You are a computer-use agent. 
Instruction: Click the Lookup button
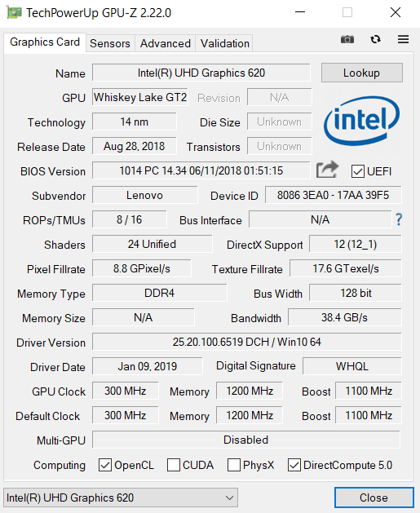(362, 73)
